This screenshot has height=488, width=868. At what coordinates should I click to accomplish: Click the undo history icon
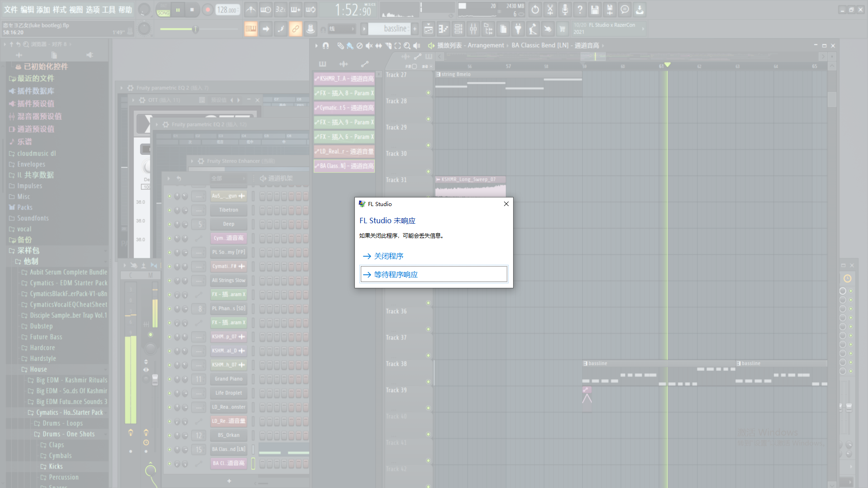click(535, 9)
